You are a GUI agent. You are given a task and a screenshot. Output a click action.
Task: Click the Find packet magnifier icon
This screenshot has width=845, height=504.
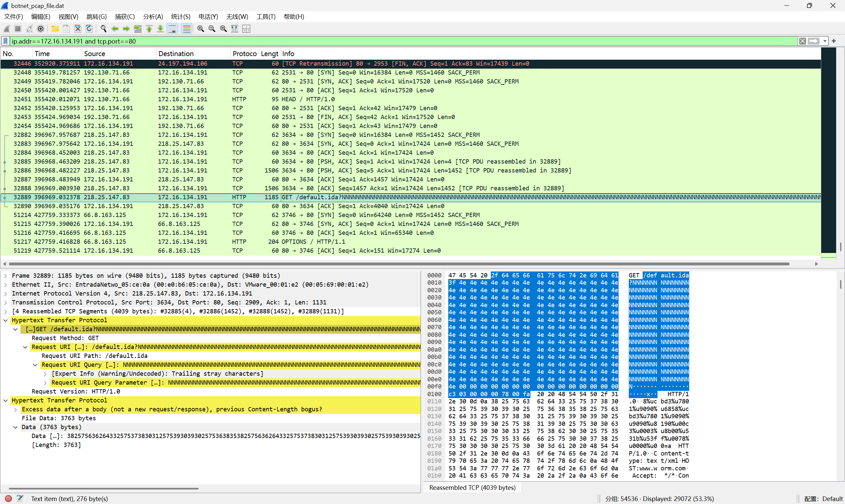104,29
